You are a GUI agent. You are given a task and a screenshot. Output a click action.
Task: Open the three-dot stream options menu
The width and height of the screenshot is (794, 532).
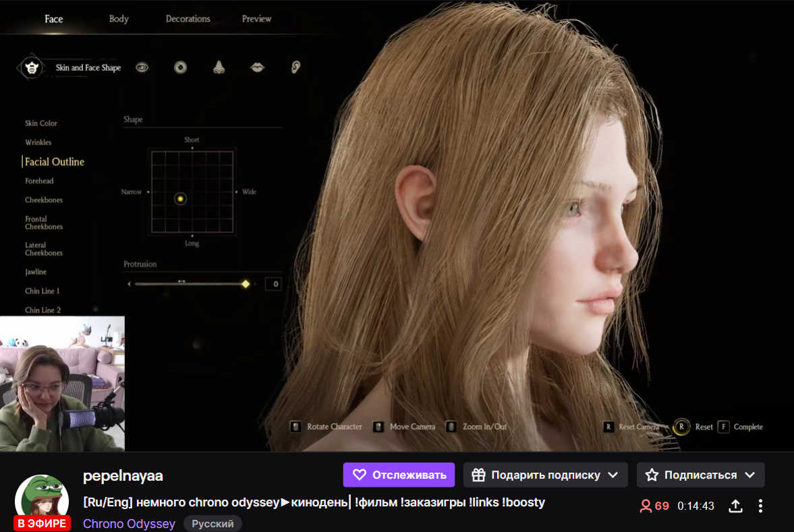(x=760, y=506)
